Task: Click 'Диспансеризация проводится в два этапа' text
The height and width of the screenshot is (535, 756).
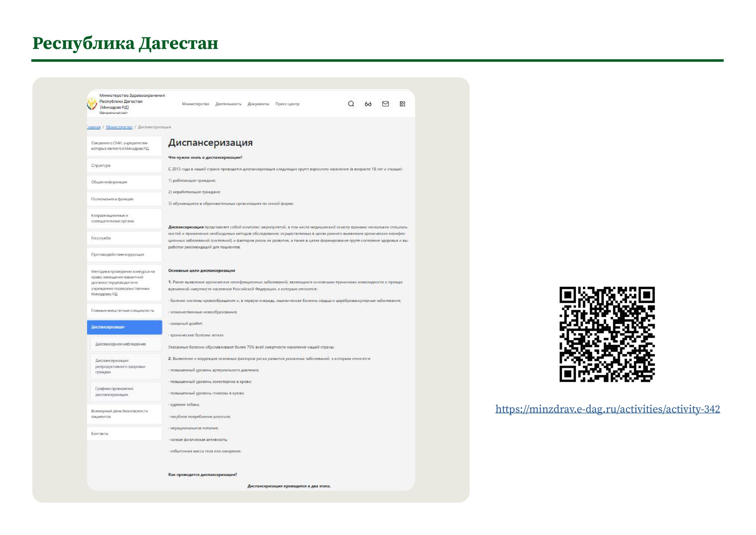Action: point(289,486)
